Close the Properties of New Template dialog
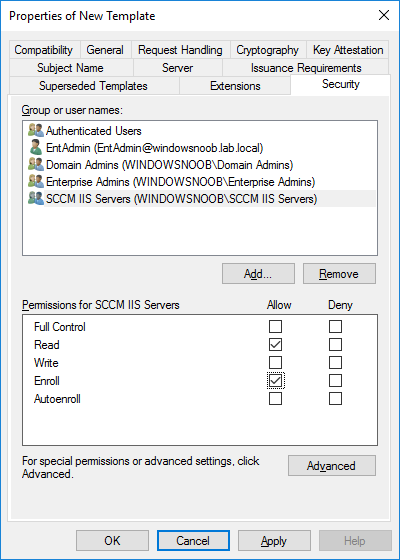Viewport: 400px width, 560px height. point(384,15)
